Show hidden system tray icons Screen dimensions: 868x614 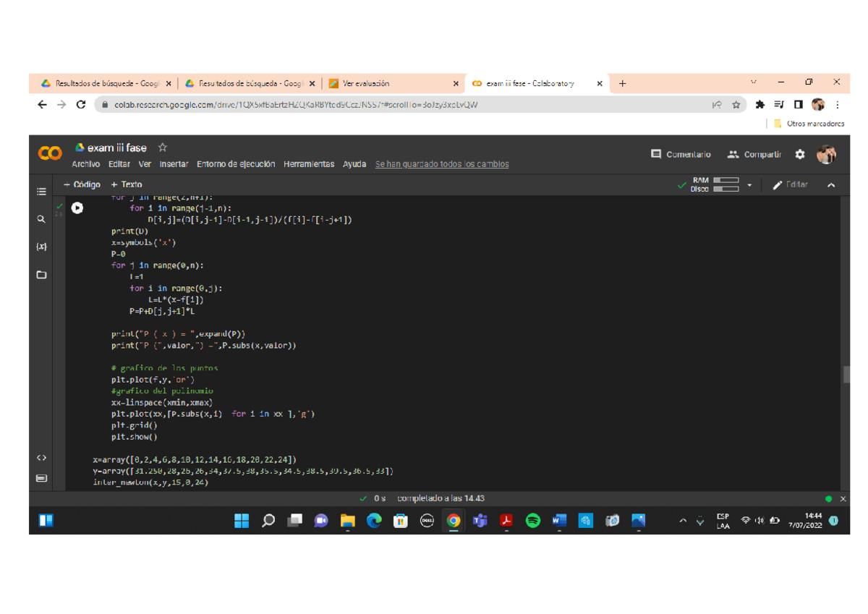tap(683, 521)
